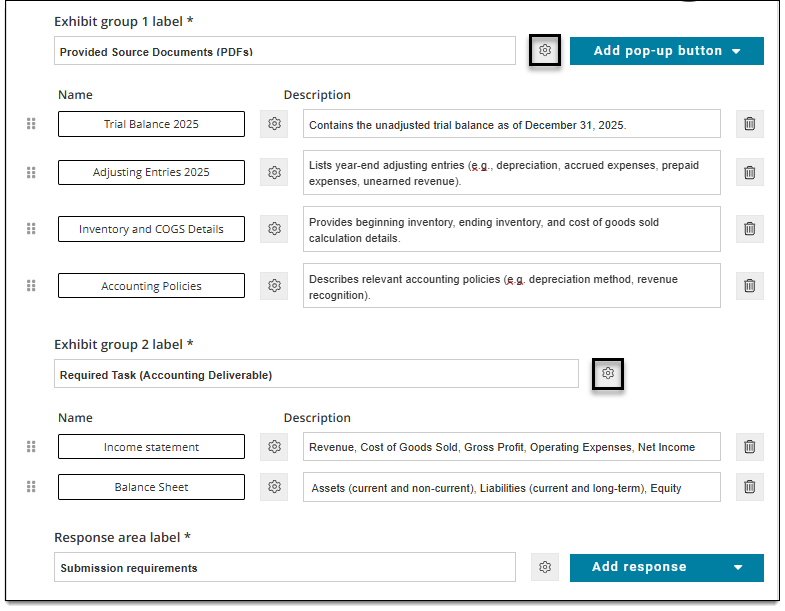Image resolution: width=785 pixels, height=611 pixels.
Task: Click the Accounting Policies name button
Action: 151,286
